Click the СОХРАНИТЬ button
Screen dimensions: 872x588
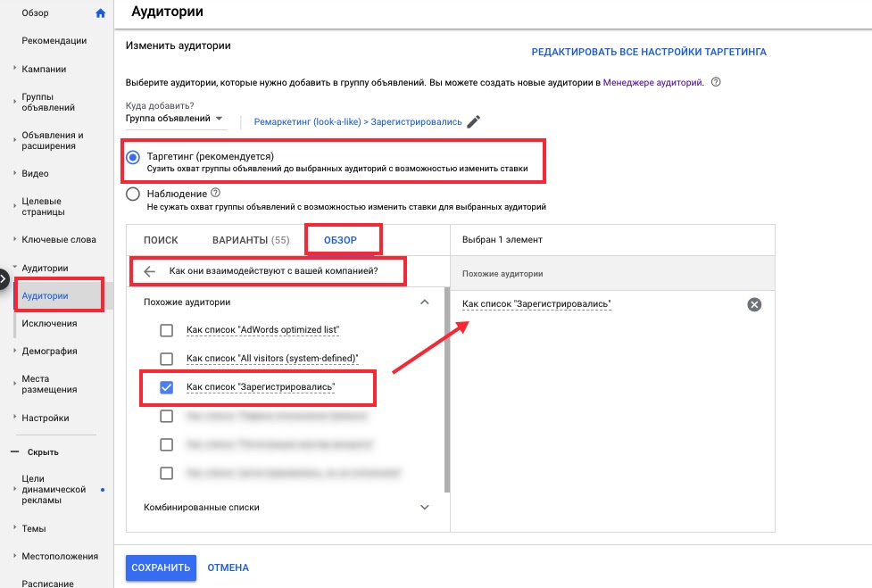[161, 567]
